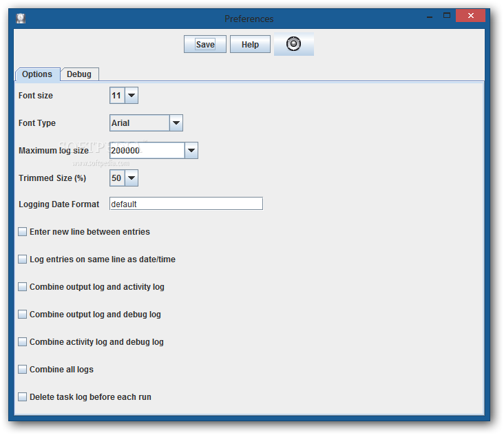Close the Preferences window
The height and width of the screenshot is (435, 504).
[x=470, y=15]
